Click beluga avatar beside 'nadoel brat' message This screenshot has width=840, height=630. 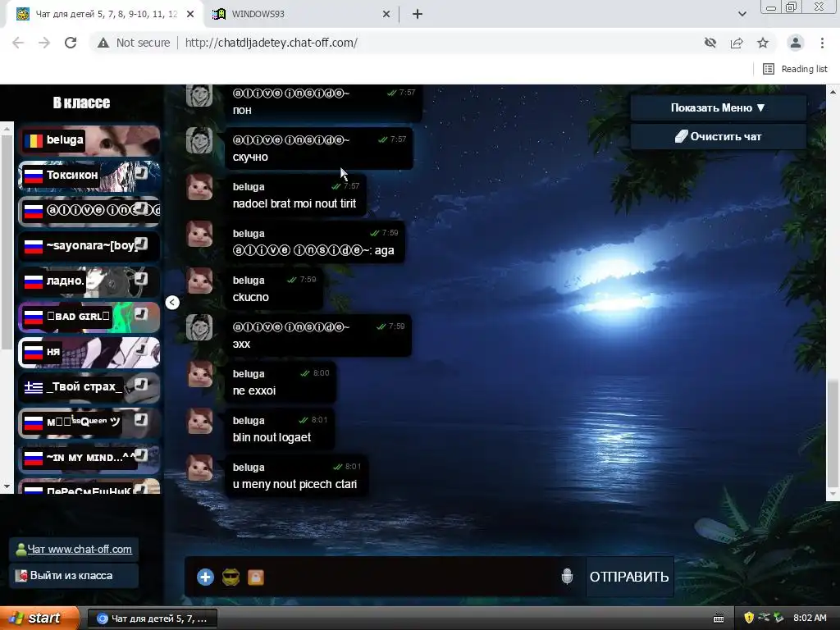coord(199,187)
